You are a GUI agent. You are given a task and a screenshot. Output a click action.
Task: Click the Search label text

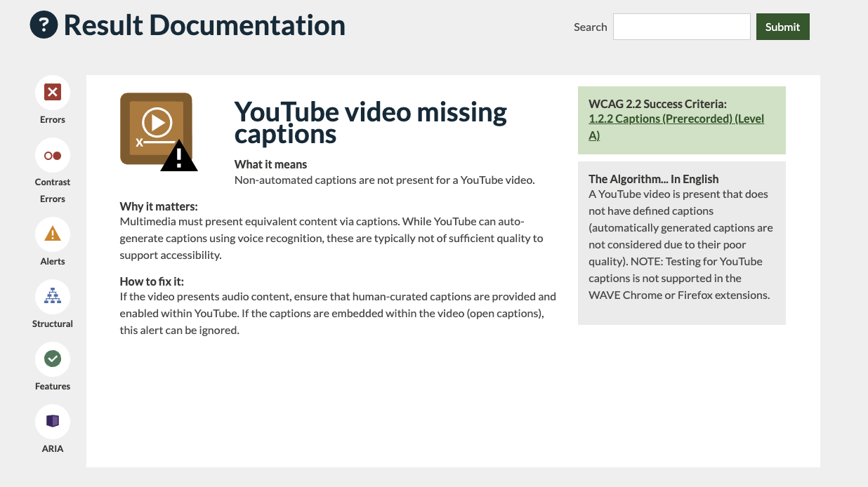590,27
